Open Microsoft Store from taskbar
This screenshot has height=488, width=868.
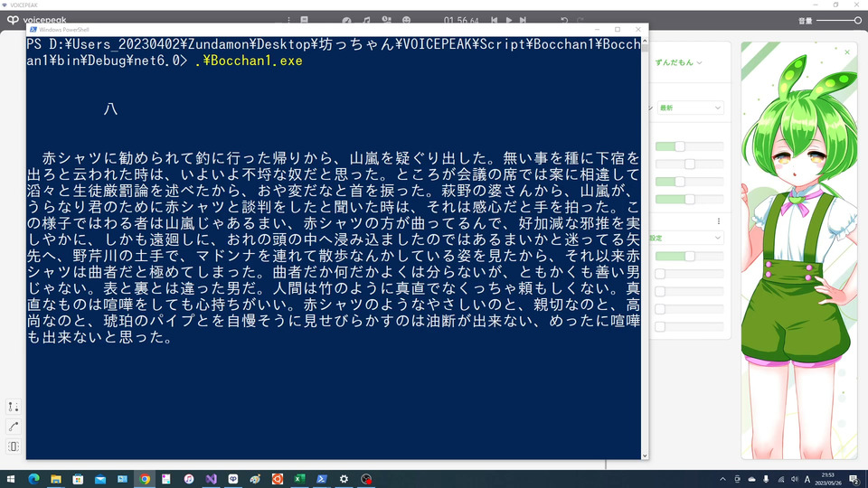[x=78, y=479]
